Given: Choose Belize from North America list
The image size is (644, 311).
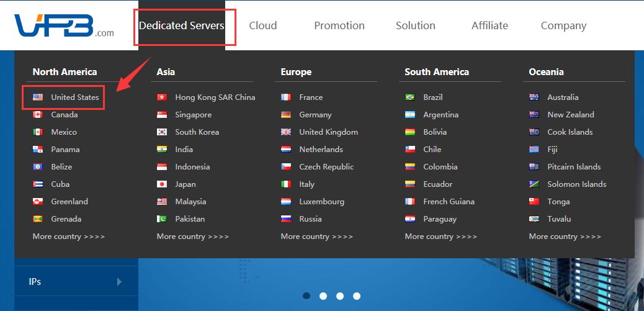Looking at the screenshot, I should pyautogui.click(x=61, y=167).
